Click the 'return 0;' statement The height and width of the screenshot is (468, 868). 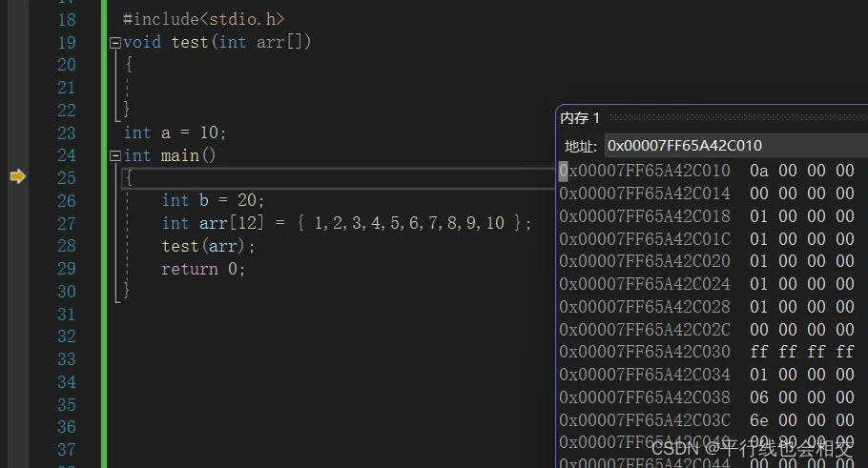[x=202, y=269]
